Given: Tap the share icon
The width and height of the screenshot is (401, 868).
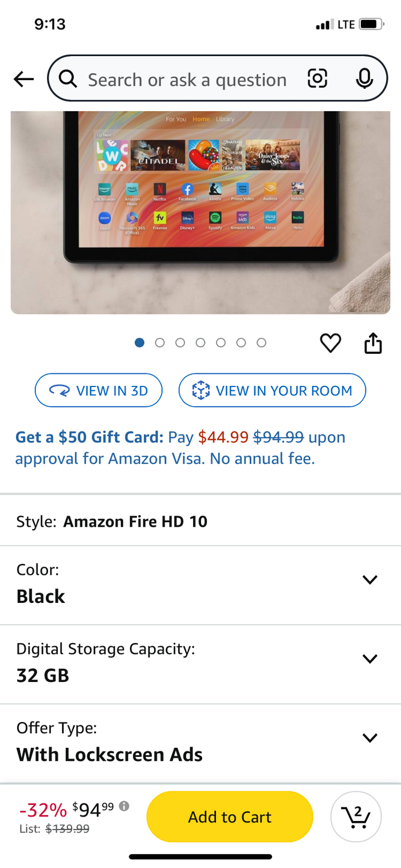Looking at the screenshot, I should click(373, 343).
